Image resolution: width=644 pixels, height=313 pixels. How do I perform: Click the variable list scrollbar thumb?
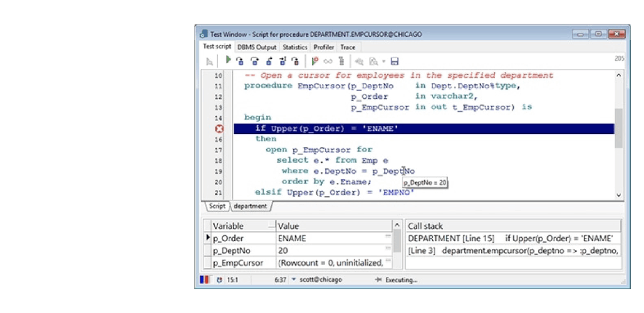397,240
